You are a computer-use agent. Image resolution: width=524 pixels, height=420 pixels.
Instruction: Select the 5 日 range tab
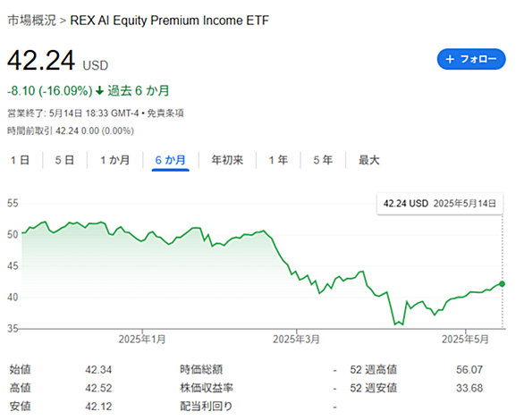tap(64, 160)
